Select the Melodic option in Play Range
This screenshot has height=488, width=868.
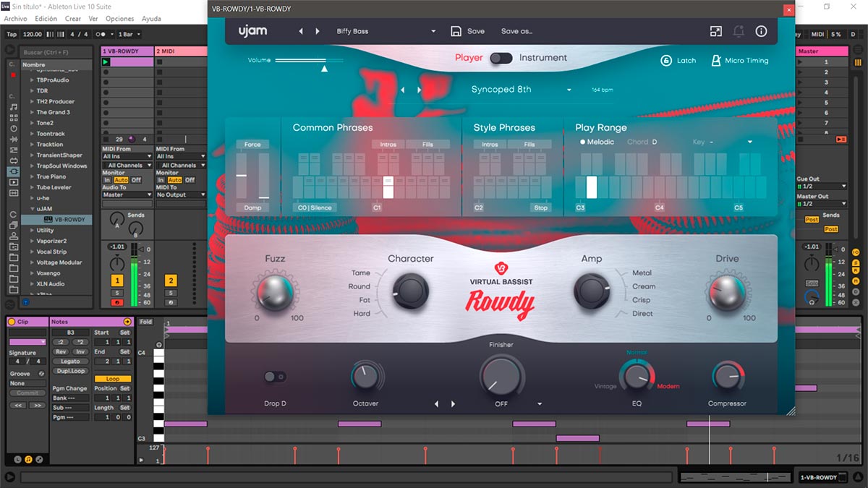(597, 142)
